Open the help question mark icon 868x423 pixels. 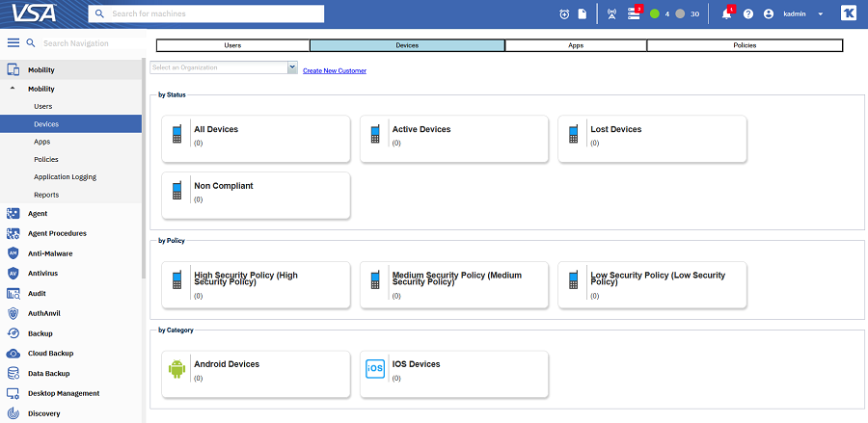(748, 13)
